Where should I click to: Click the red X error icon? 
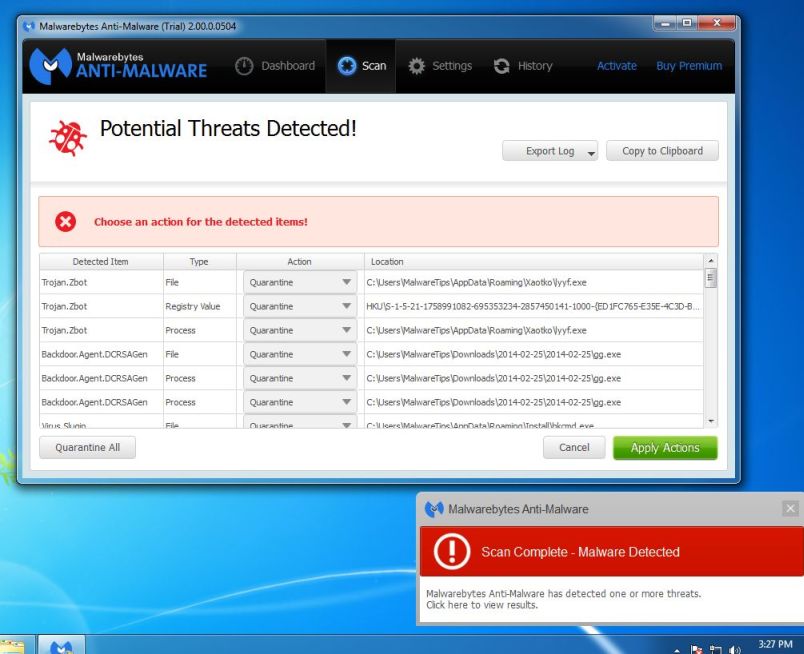(x=64, y=221)
